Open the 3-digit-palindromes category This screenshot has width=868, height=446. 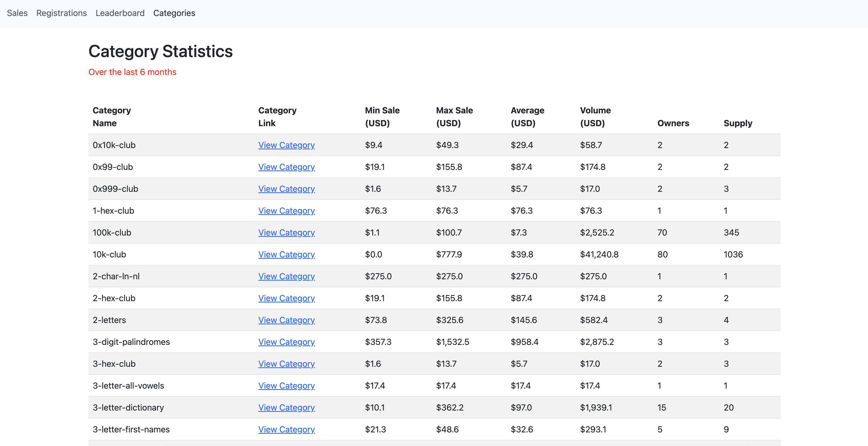286,342
